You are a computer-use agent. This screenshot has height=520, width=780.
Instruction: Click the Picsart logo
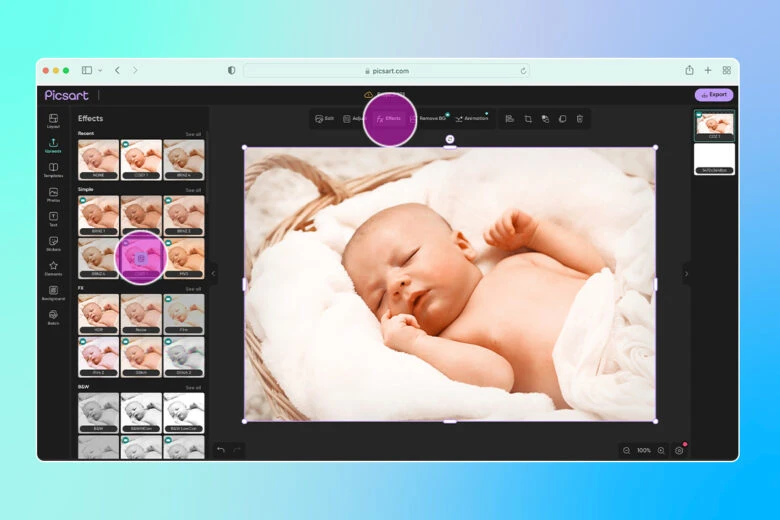pos(66,95)
